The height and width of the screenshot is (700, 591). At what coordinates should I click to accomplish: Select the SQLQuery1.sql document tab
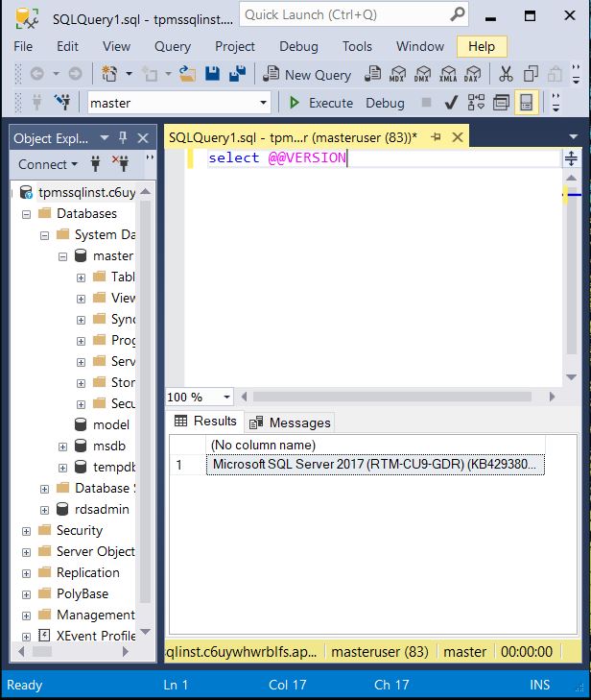point(293,137)
